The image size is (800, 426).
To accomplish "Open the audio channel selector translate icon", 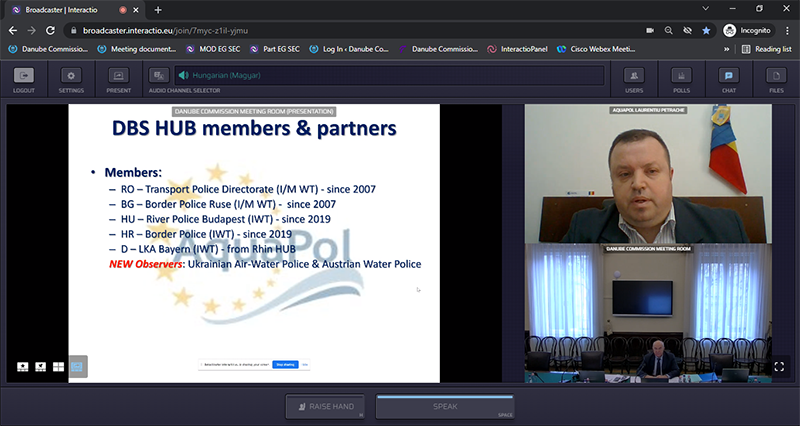I will point(159,76).
